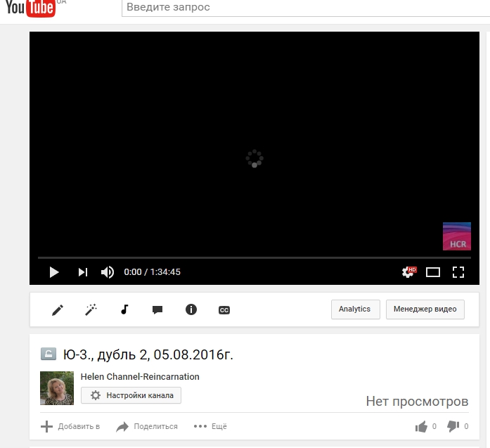
Task: Expand the Добавить в menu
Action: pos(70,426)
